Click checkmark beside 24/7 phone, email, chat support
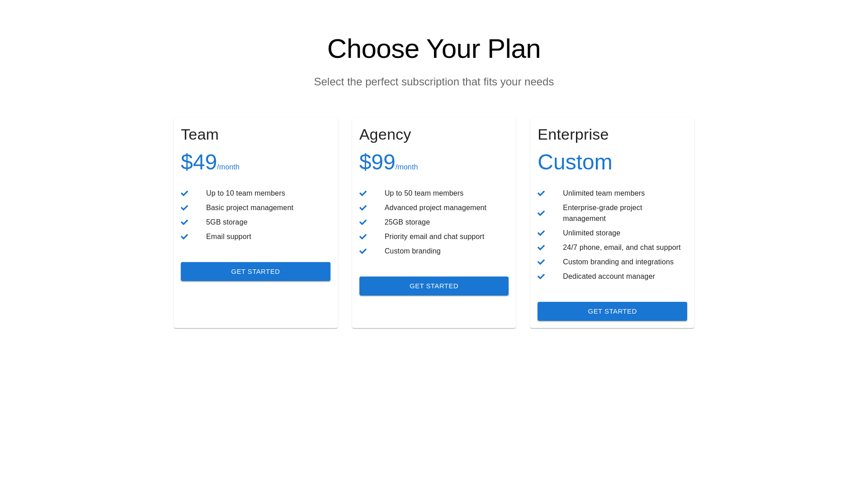The image size is (868, 488). [x=541, y=248]
